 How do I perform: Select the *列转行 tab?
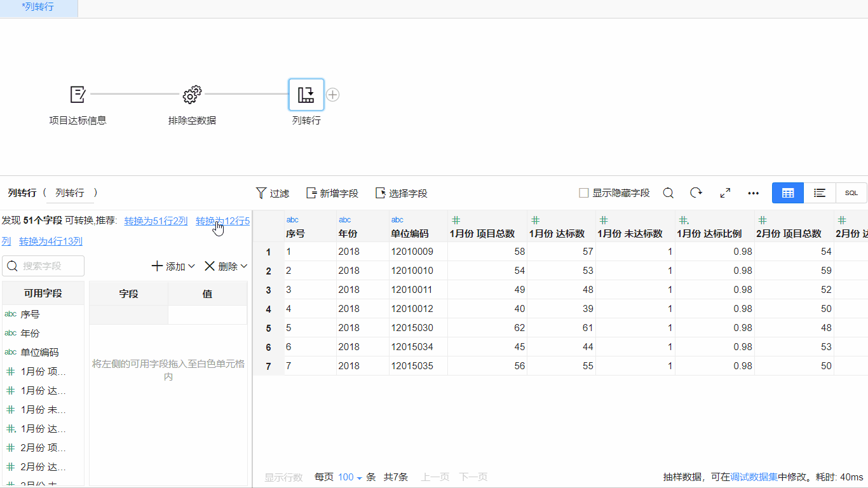click(x=38, y=8)
